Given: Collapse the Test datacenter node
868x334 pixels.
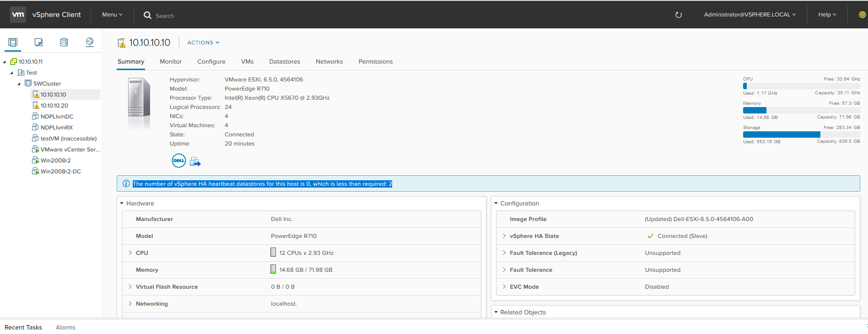Looking at the screenshot, I should click(12, 73).
